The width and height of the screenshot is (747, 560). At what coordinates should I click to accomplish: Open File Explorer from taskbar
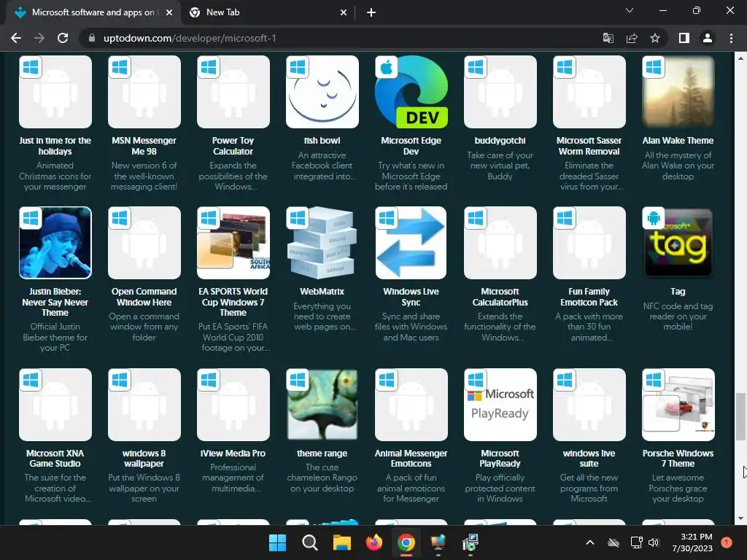341,542
